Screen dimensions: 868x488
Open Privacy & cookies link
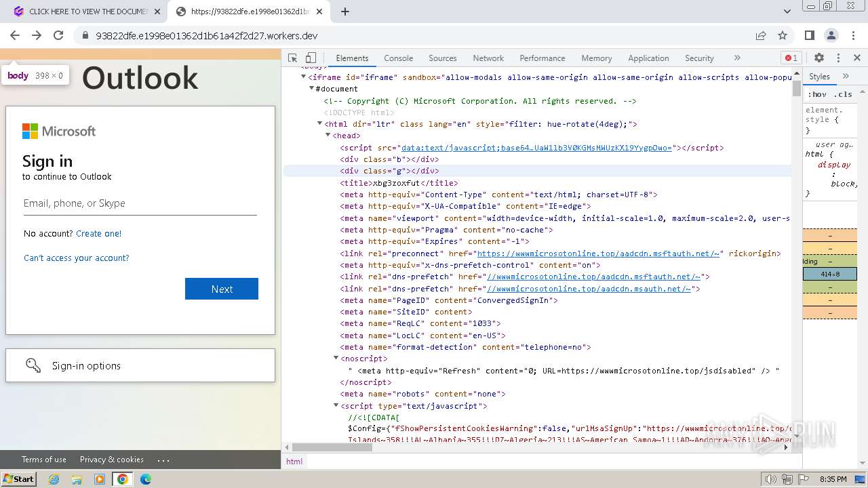pyautogui.click(x=112, y=460)
